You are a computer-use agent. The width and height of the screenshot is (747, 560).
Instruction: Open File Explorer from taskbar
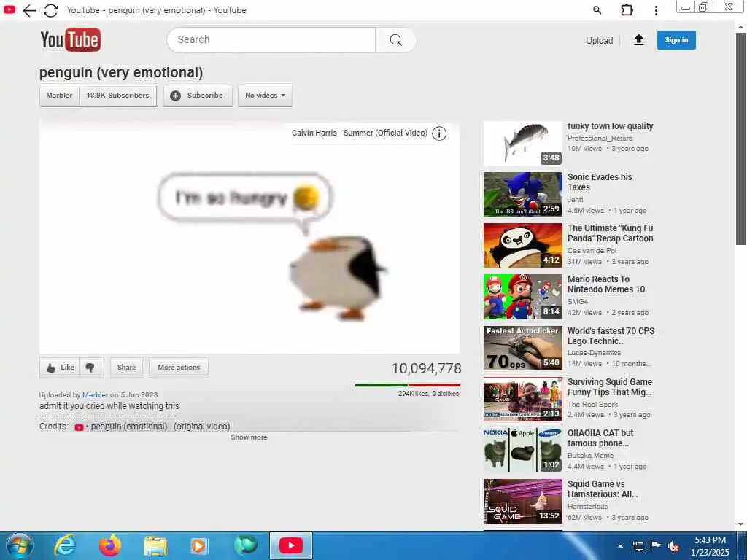click(x=155, y=546)
